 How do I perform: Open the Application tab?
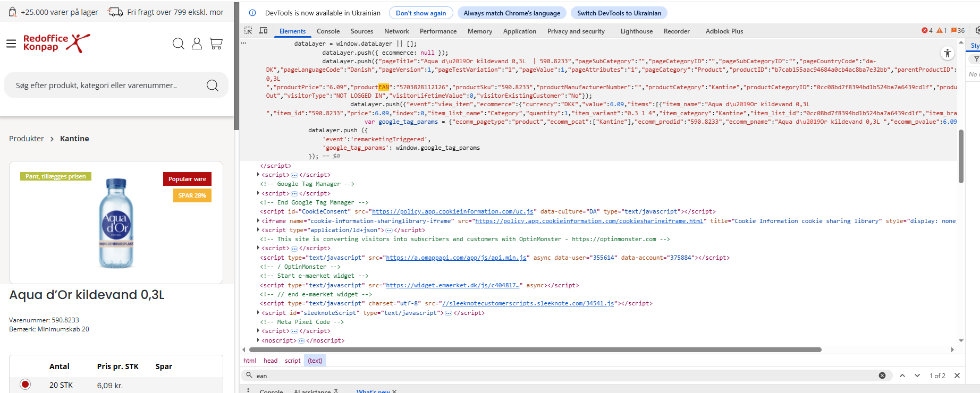pyautogui.click(x=519, y=31)
